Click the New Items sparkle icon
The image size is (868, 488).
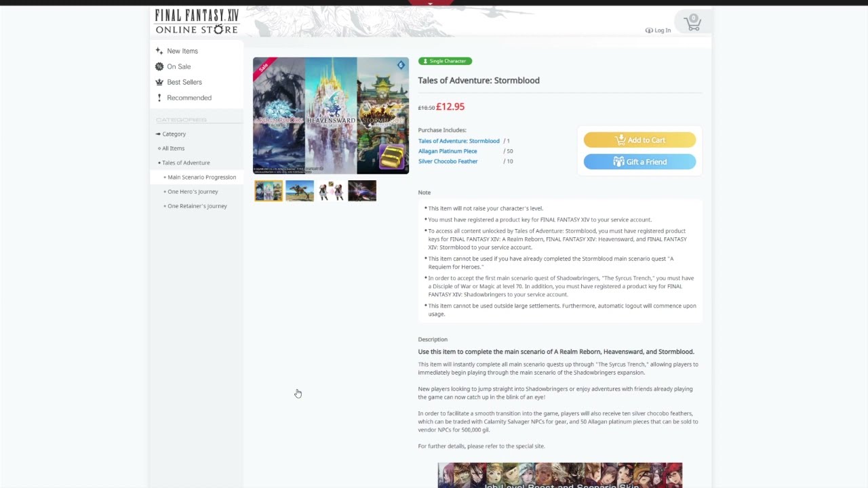pos(159,51)
